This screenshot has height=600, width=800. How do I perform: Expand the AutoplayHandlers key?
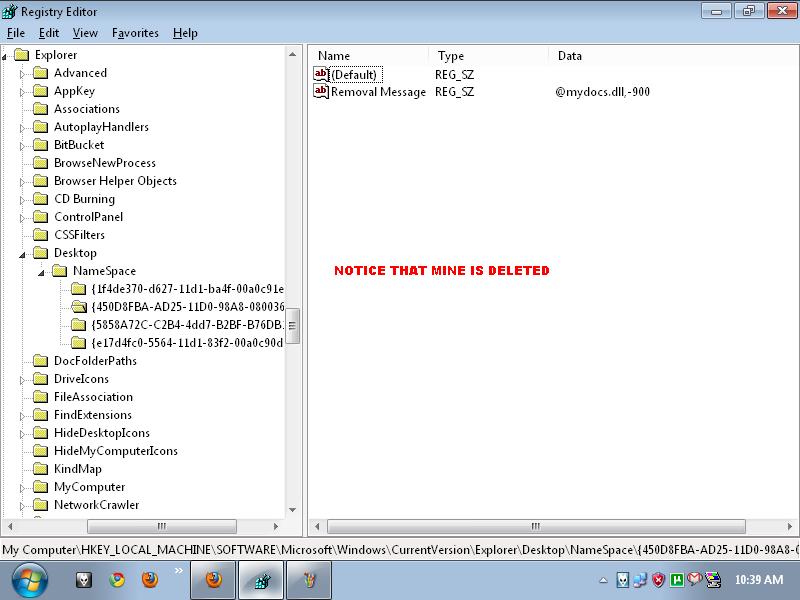point(22,128)
